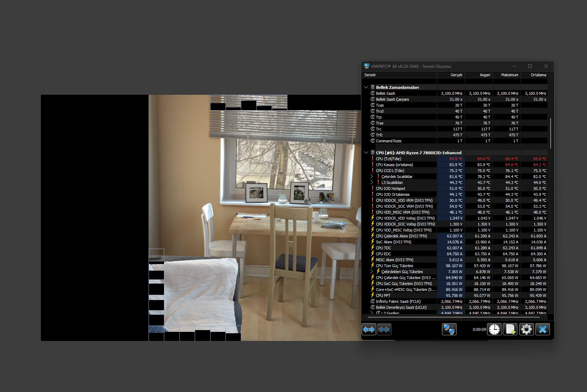Click the clock icon beside Infinity Fabric Saati

(373, 301)
